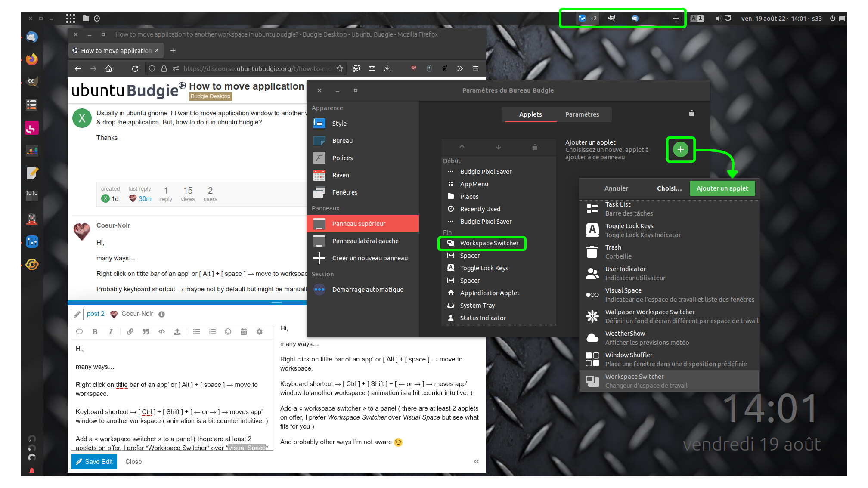The image size is (868, 488).
Task: Launch Thunderbird from left dock
Action: click(32, 37)
